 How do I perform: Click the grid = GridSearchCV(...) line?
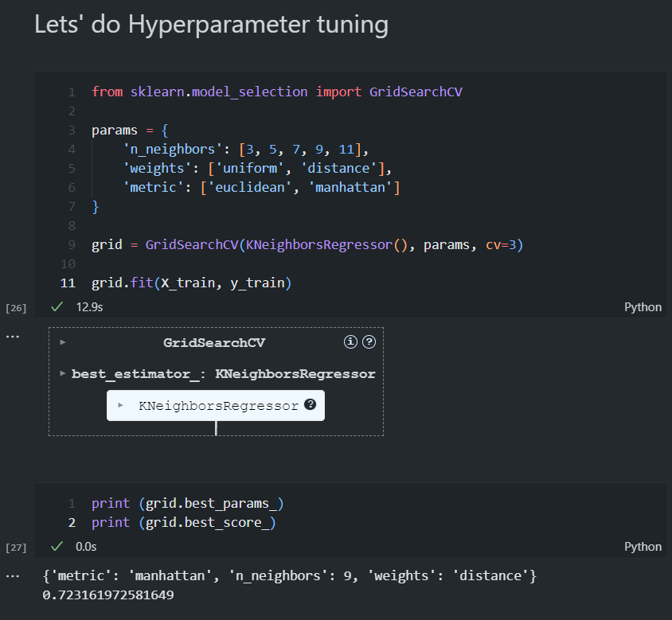pos(307,244)
